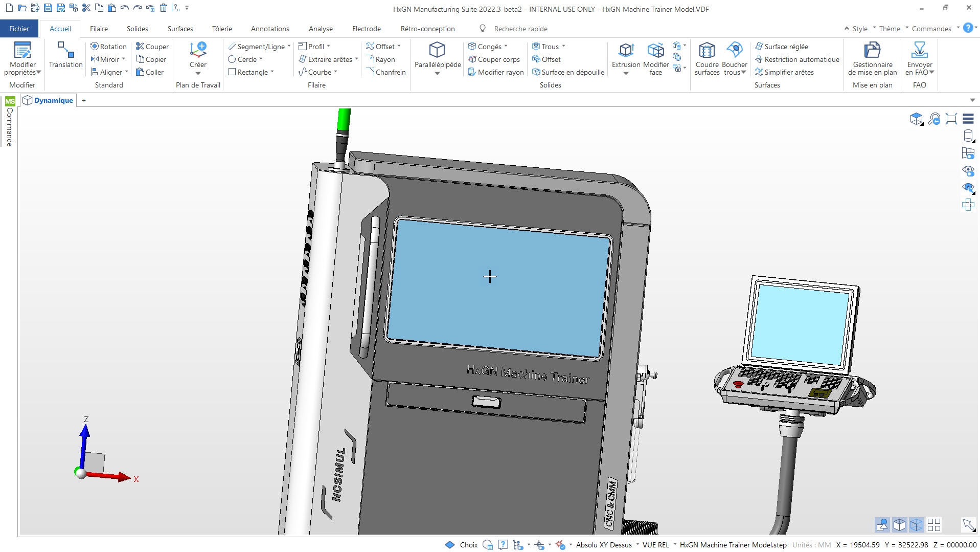980x552 pixels.
Task: Toggle the shaded-with-edges cube display mode
Action: [899, 525]
